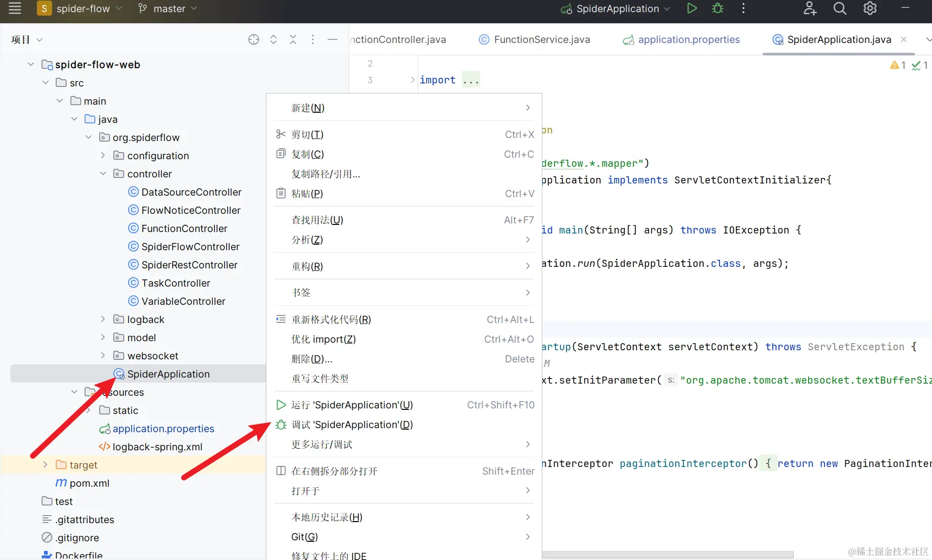
Task: Open IDE settings gear
Action: (x=870, y=9)
